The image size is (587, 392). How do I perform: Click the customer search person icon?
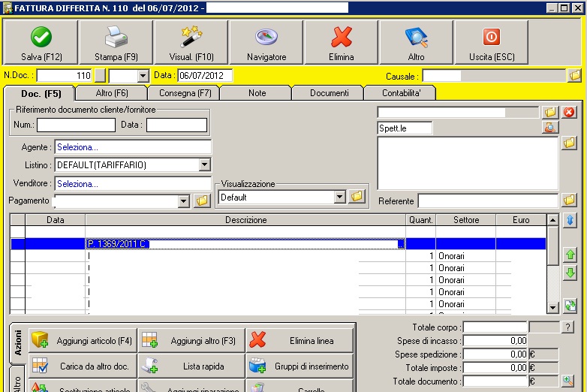[x=550, y=128]
